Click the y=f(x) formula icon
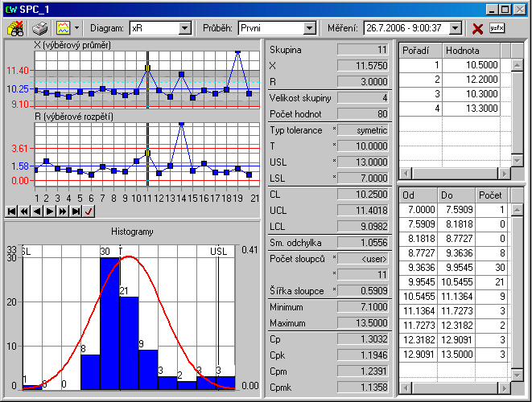This screenshot has width=532, height=402. click(x=497, y=28)
